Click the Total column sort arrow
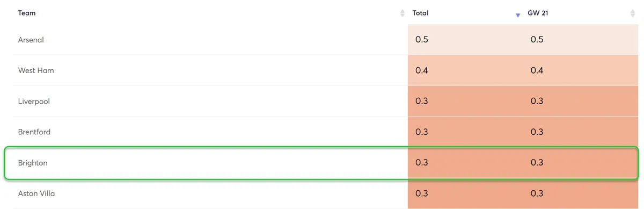 point(517,15)
